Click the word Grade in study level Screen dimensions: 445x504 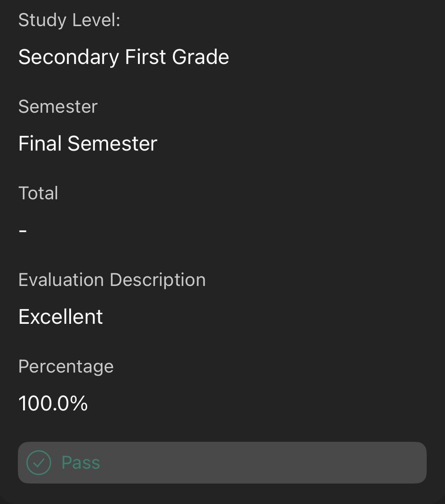[x=201, y=57]
